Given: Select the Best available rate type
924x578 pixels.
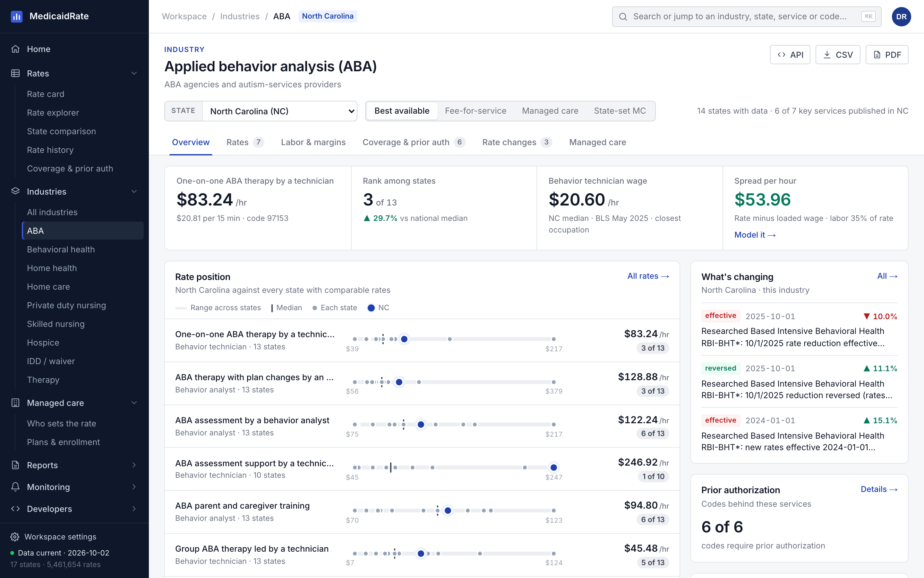Looking at the screenshot, I should point(402,111).
